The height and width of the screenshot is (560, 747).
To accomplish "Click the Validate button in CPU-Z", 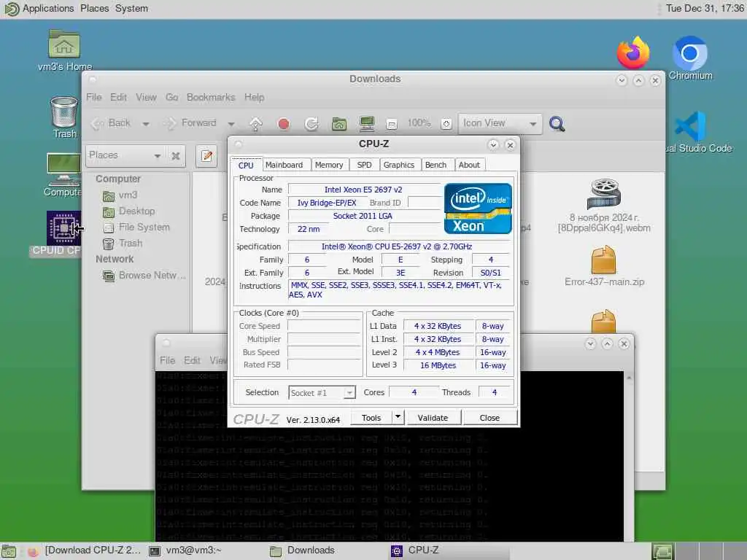I will point(433,418).
